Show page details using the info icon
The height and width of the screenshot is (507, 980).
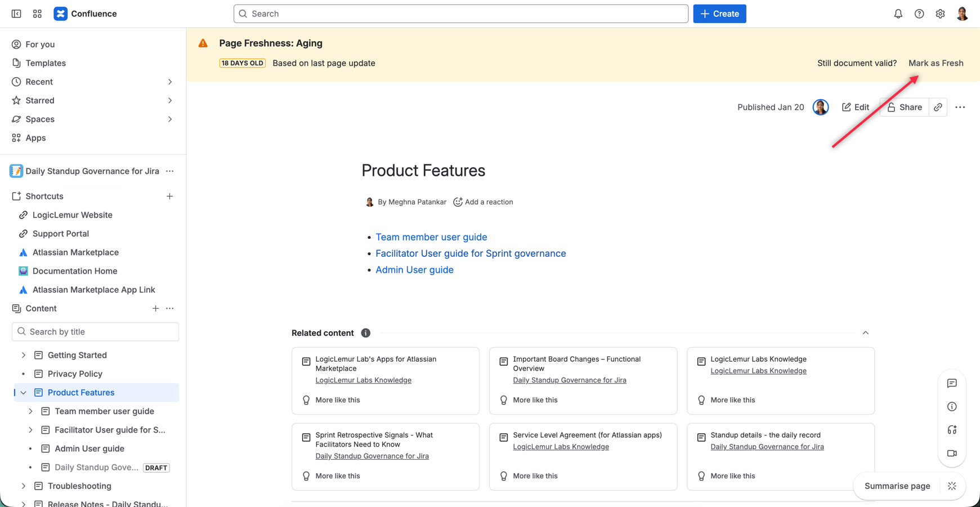pyautogui.click(x=952, y=406)
